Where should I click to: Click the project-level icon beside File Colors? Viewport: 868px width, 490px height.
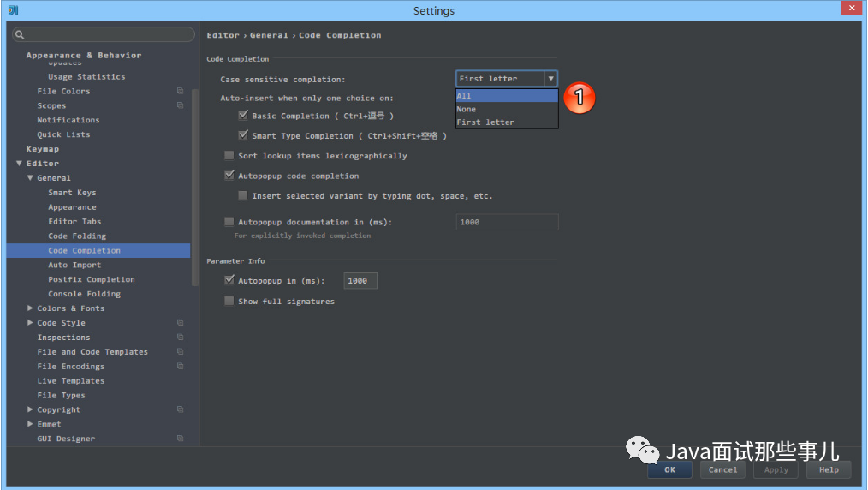click(x=180, y=91)
